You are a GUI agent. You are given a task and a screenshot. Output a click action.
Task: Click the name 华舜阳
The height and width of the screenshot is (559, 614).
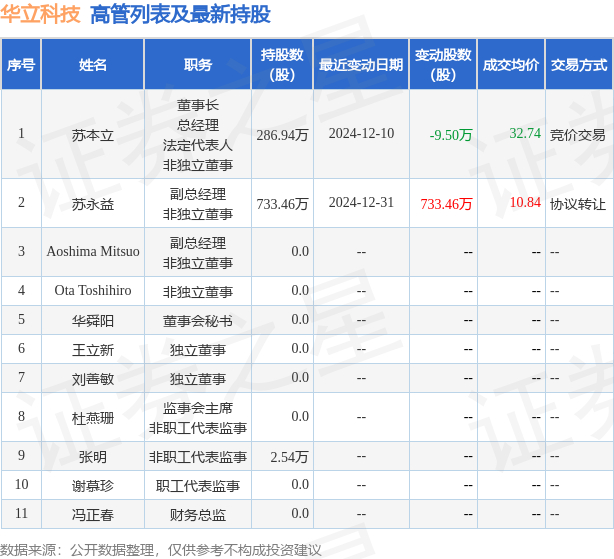(93, 321)
